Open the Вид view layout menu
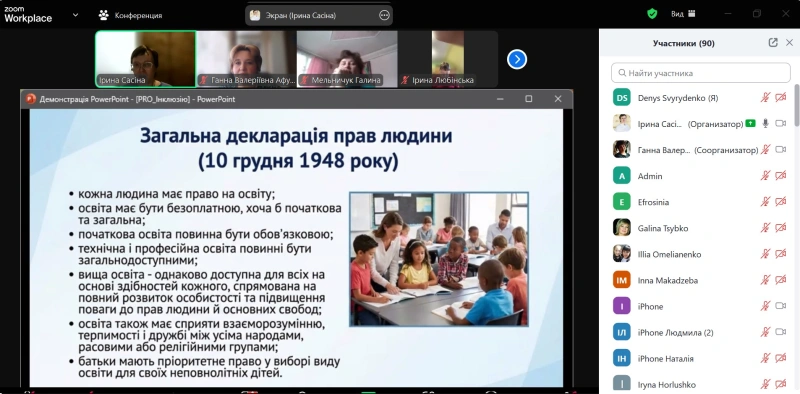800x394 pixels. [683, 14]
